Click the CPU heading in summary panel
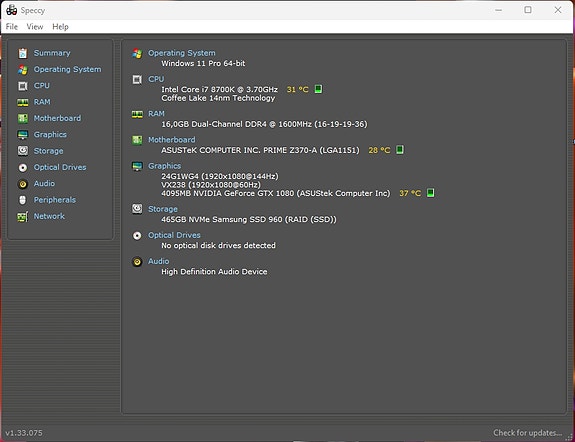 tap(156, 79)
